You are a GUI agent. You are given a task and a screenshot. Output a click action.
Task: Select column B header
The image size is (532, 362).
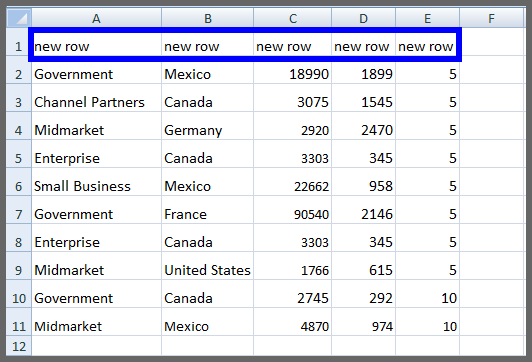[x=208, y=18]
